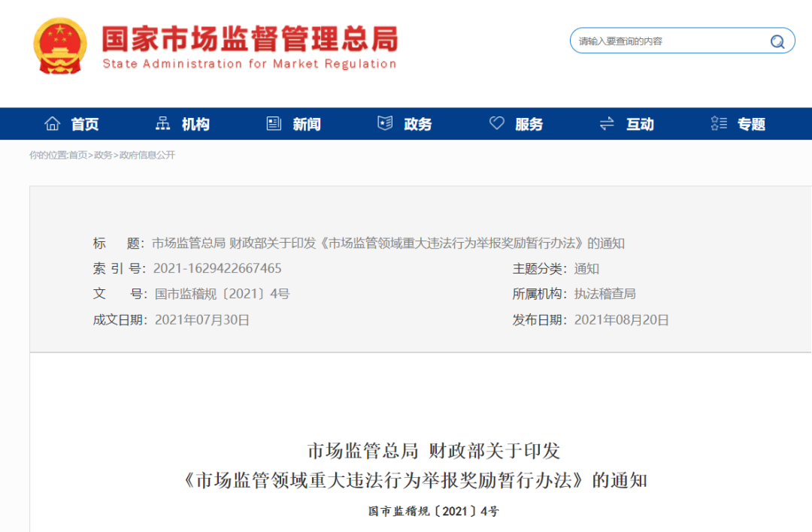This screenshot has width=812, height=532.
Task: Click the 标题 value starting with 市场监管总局 财政部关于印发
Action: click(388, 243)
